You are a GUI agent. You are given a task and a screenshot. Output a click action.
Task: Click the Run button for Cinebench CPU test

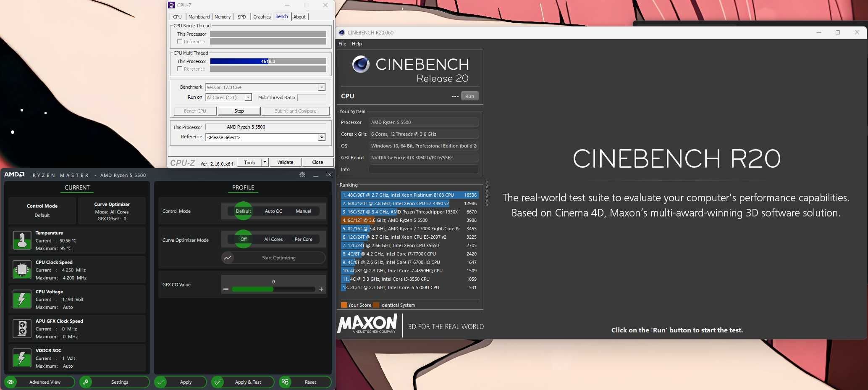(469, 96)
